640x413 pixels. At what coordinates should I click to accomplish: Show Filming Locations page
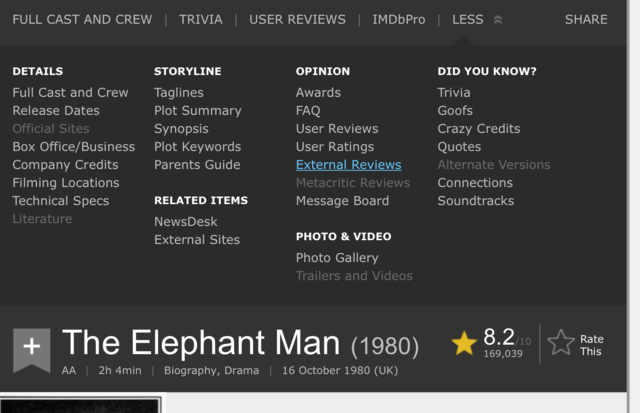point(66,183)
